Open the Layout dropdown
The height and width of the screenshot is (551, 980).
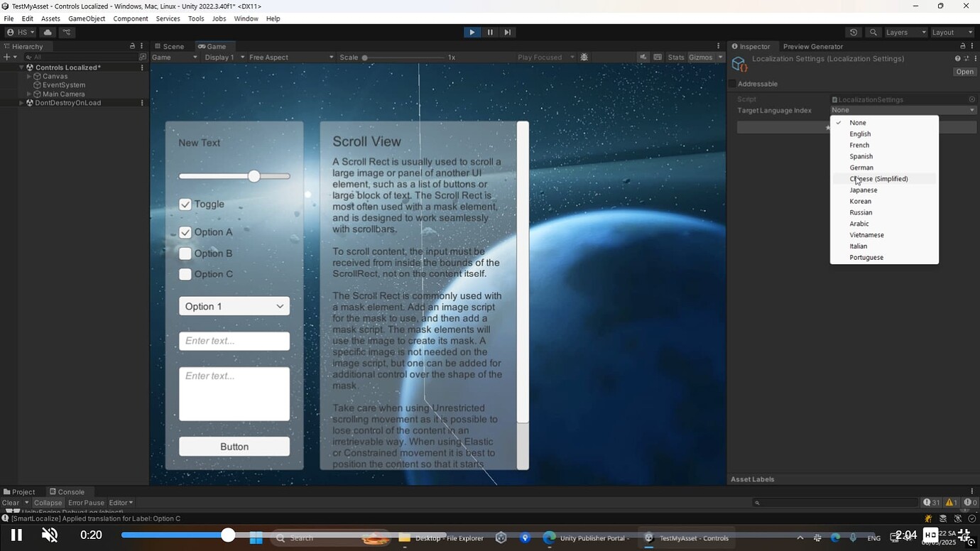(952, 32)
